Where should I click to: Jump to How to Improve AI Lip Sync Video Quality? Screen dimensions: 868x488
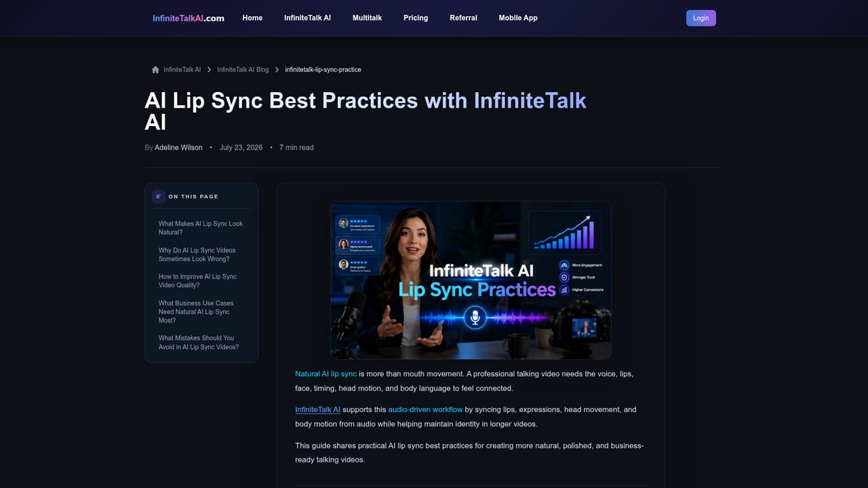[x=197, y=281]
